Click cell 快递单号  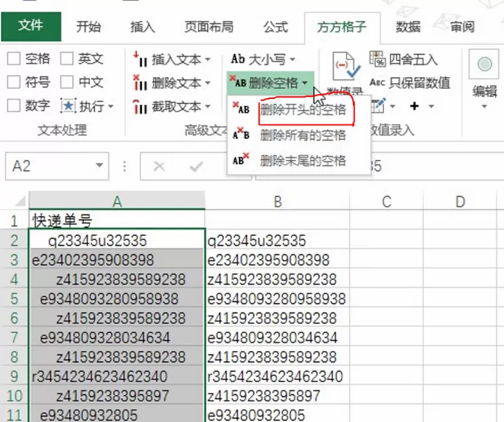tap(117, 221)
